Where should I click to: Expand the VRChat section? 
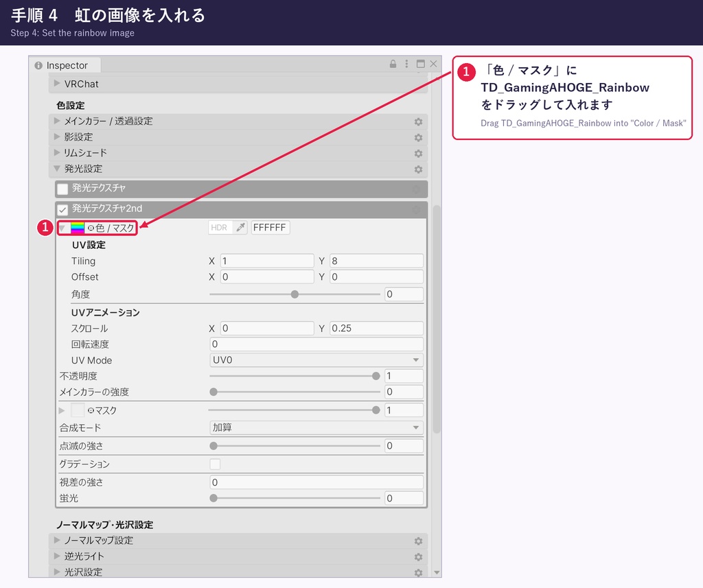[x=57, y=83]
